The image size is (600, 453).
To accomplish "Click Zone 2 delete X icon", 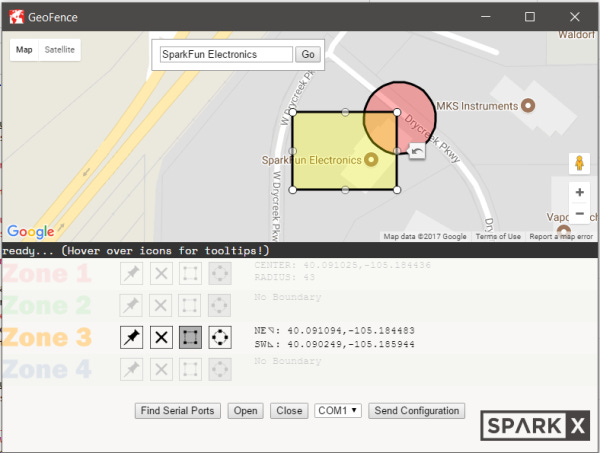I will click(x=160, y=305).
